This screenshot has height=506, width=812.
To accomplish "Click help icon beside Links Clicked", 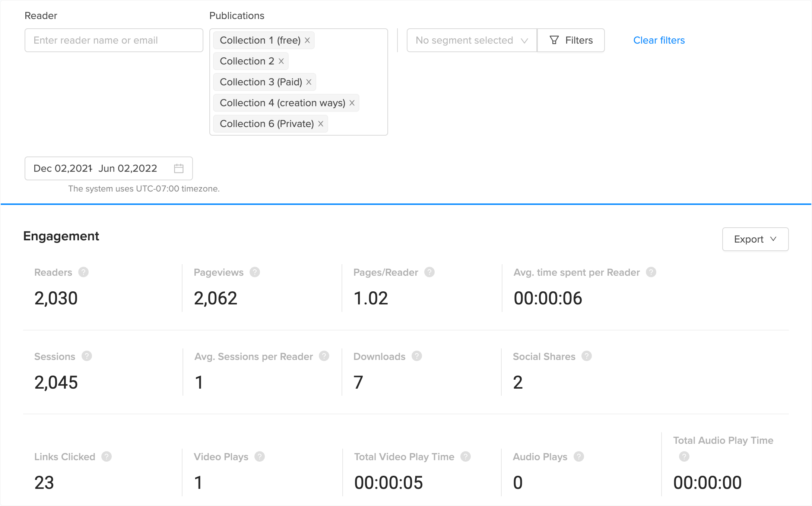I will point(107,456).
